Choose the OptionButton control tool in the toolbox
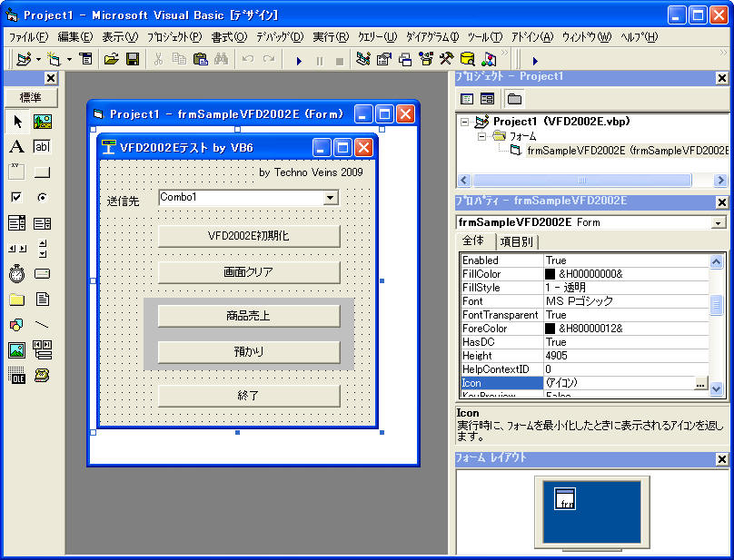Viewport: 734px width, 560px height. [x=42, y=198]
